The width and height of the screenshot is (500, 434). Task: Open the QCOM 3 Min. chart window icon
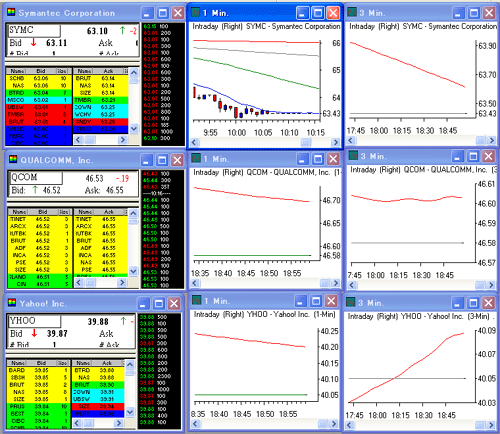pos(353,155)
